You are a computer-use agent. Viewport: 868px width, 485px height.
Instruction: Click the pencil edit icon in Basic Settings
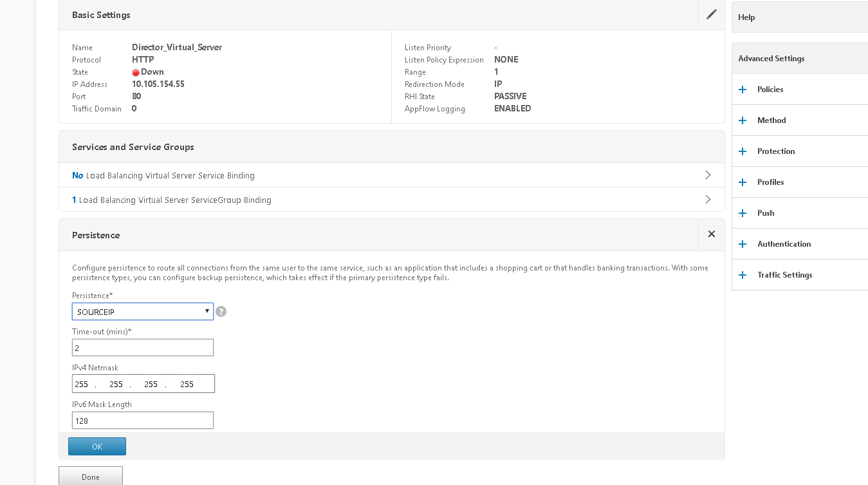point(711,14)
